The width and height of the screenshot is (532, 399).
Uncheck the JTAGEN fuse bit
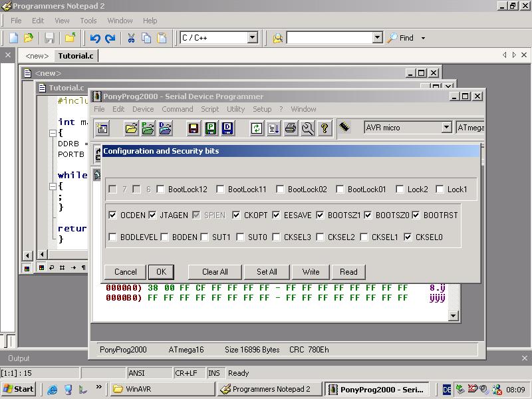(152, 215)
